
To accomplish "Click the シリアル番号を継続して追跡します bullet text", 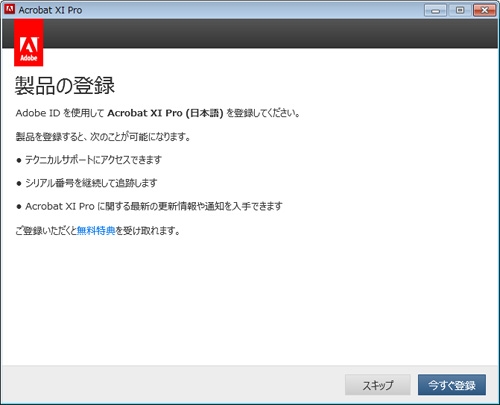I will (x=91, y=183).
